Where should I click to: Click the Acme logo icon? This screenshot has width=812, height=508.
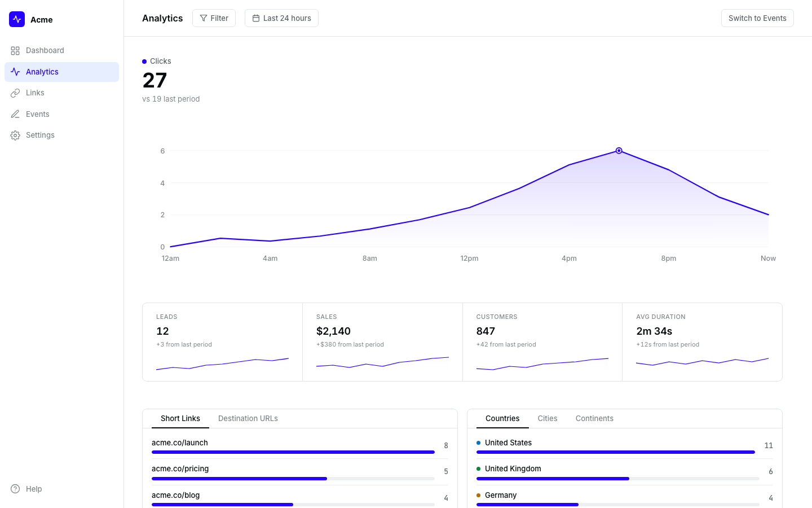[x=16, y=19]
